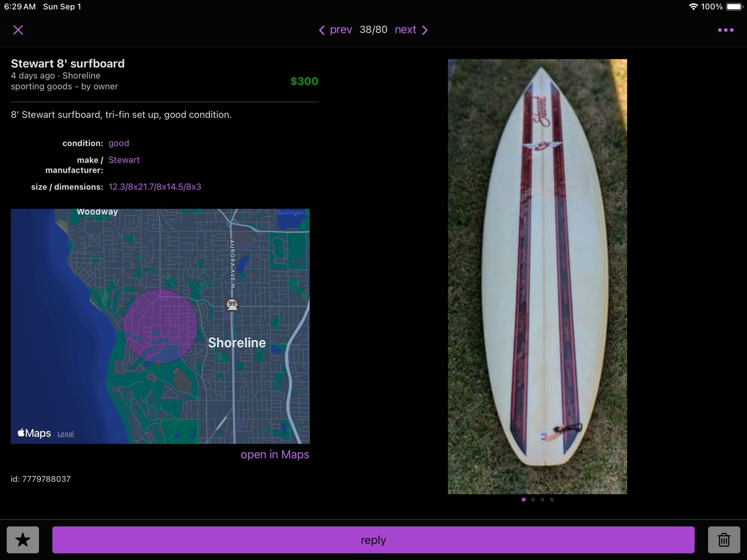Viewport: 747px width, 560px height.
Task: Tap 'sporting goods - by owner' category text
Action: pyautogui.click(x=65, y=86)
